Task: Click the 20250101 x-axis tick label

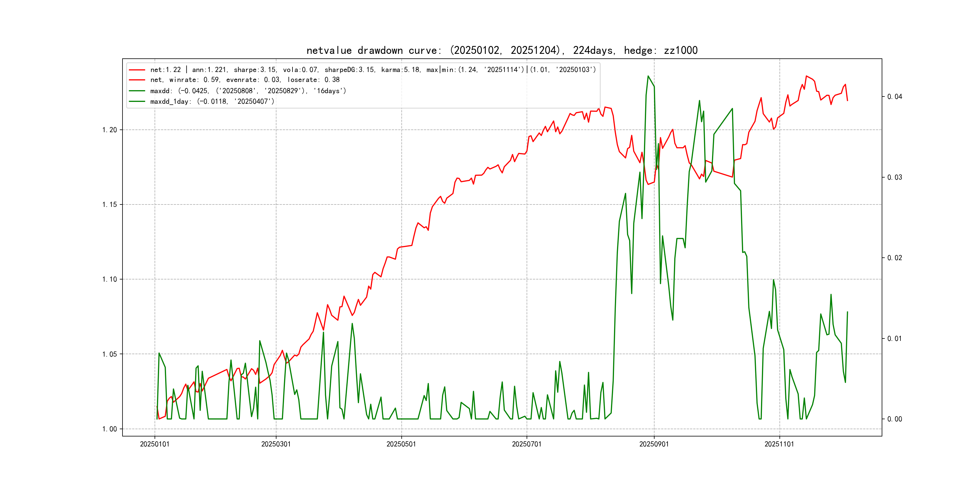Action: 155,444
